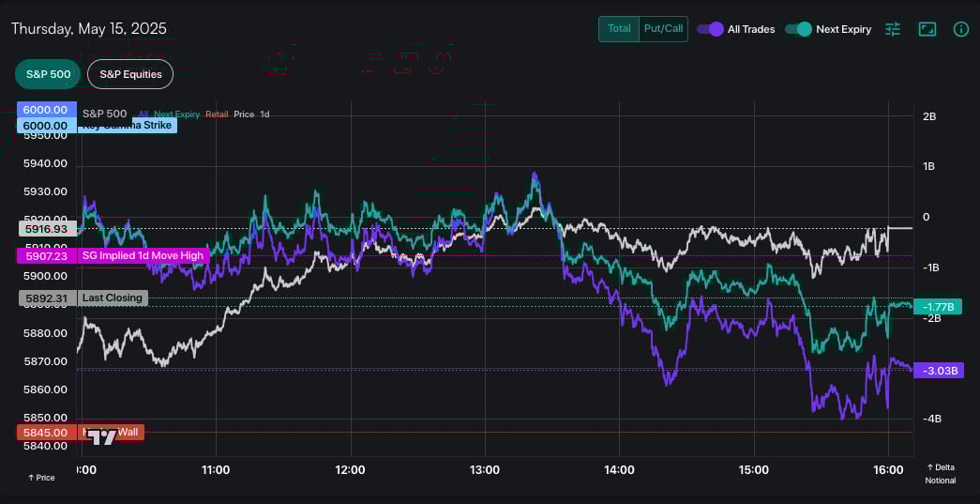
Task: Switch to the S&P Equities tab
Action: tap(130, 74)
